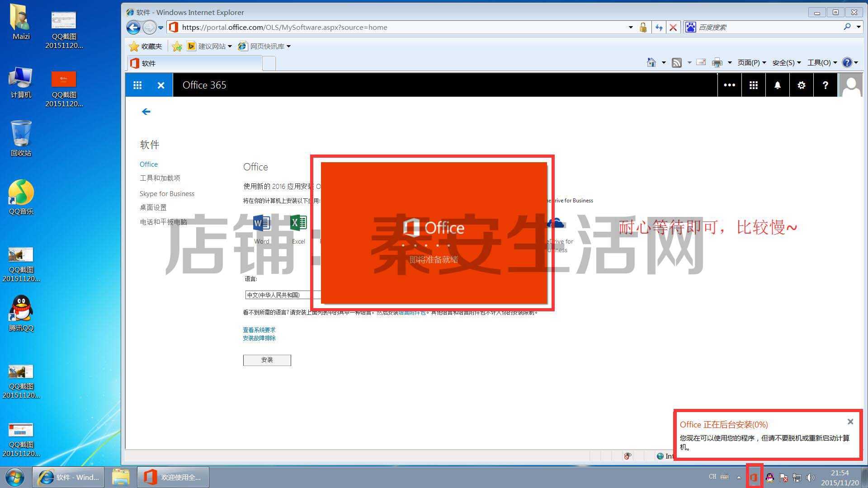This screenshot has height=488, width=868.
Task: Click add to favorites bar star icon
Action: [177, 46]
